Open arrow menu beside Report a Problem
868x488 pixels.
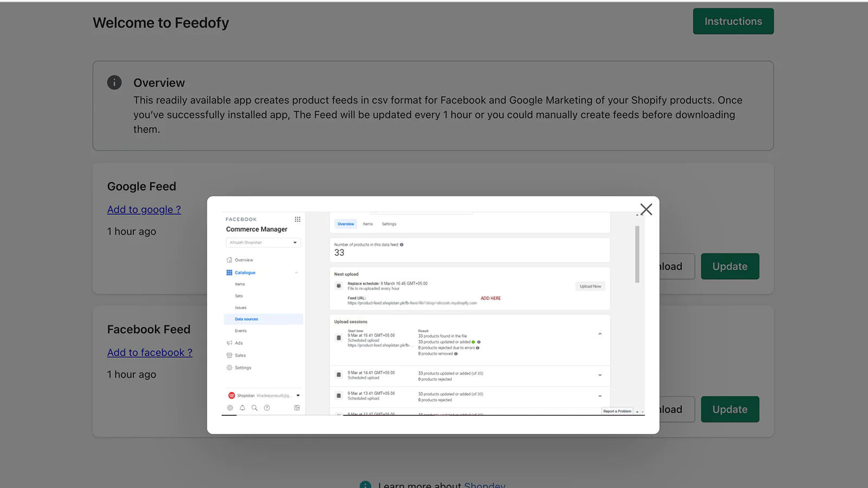point(637,412)
